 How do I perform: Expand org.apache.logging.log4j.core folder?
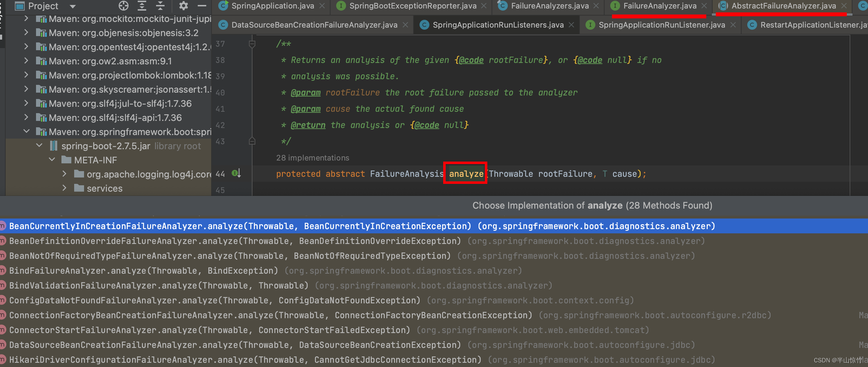[64, 174]
